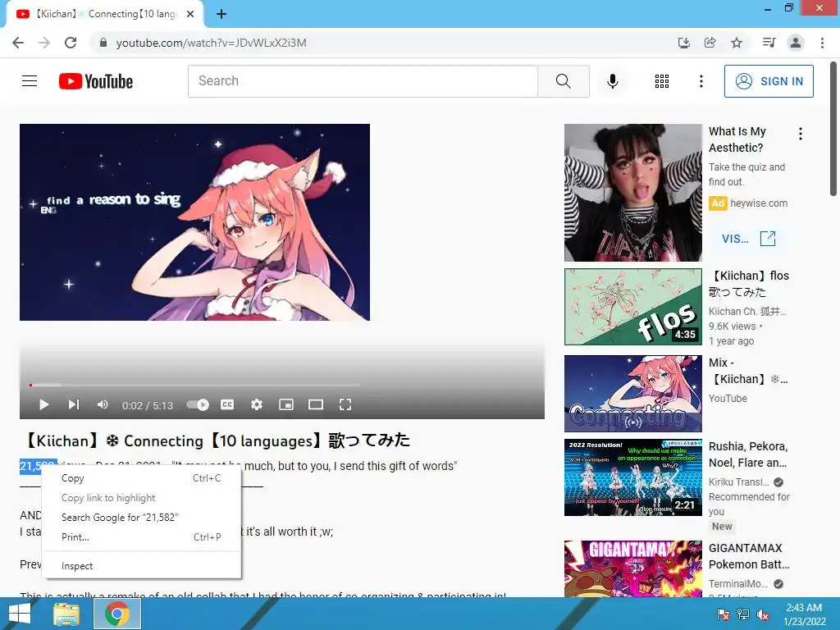This screenshot has width=840, height=630.
Task: Focus the YouTube search field
Action: [363, 81]
